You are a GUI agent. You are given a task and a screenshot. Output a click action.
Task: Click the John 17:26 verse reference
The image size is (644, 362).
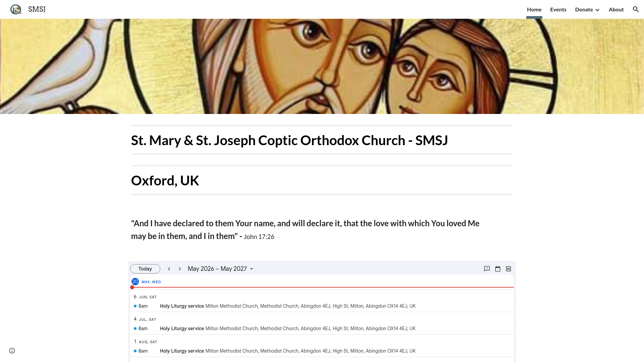point(259,237)
